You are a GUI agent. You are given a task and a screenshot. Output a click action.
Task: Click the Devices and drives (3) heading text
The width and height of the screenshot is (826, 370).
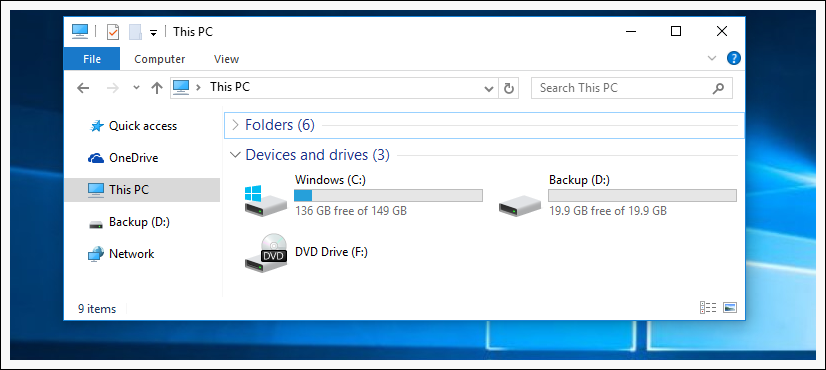[317, 155]
